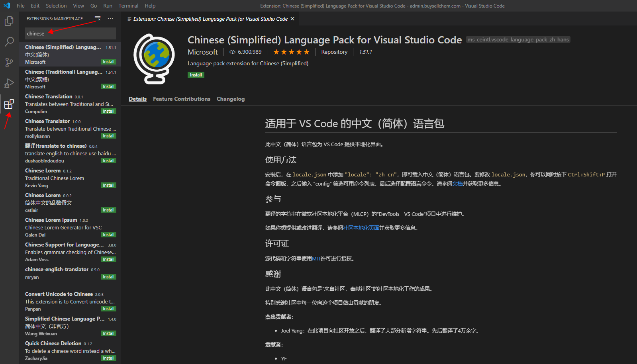Select the 翻译(translate to chinese) list item
Image resolution: width=637 pixels, height=364 pixels.
(x=70, y=153)
